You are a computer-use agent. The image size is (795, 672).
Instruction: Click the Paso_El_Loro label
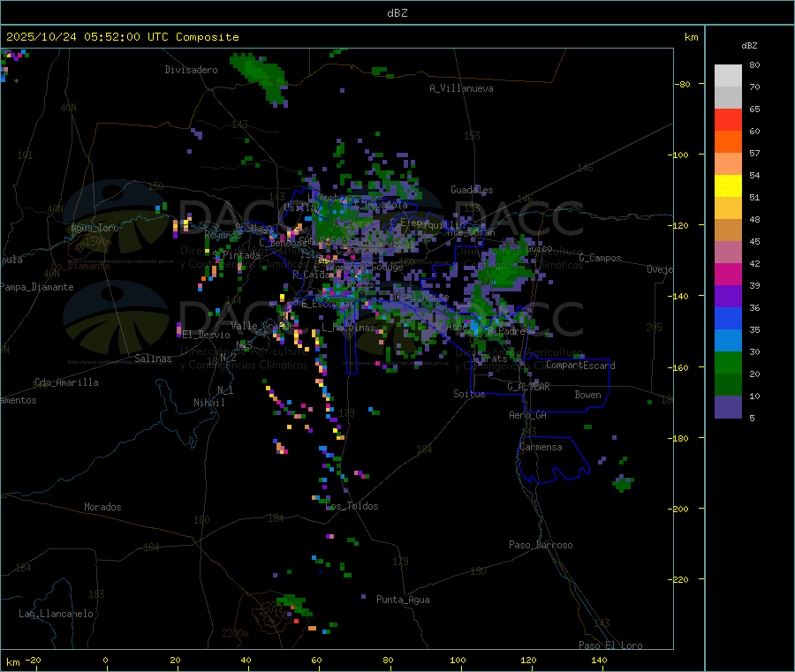pos(610,646)
